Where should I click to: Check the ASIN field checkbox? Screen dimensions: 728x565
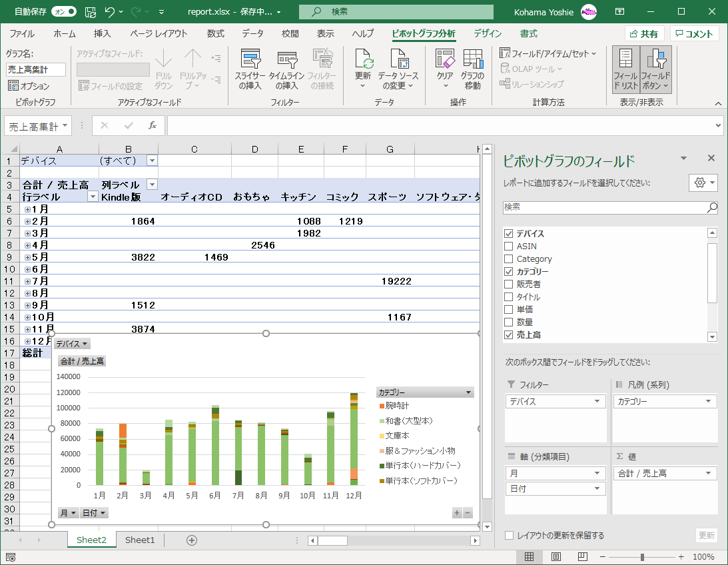(509, 247)
